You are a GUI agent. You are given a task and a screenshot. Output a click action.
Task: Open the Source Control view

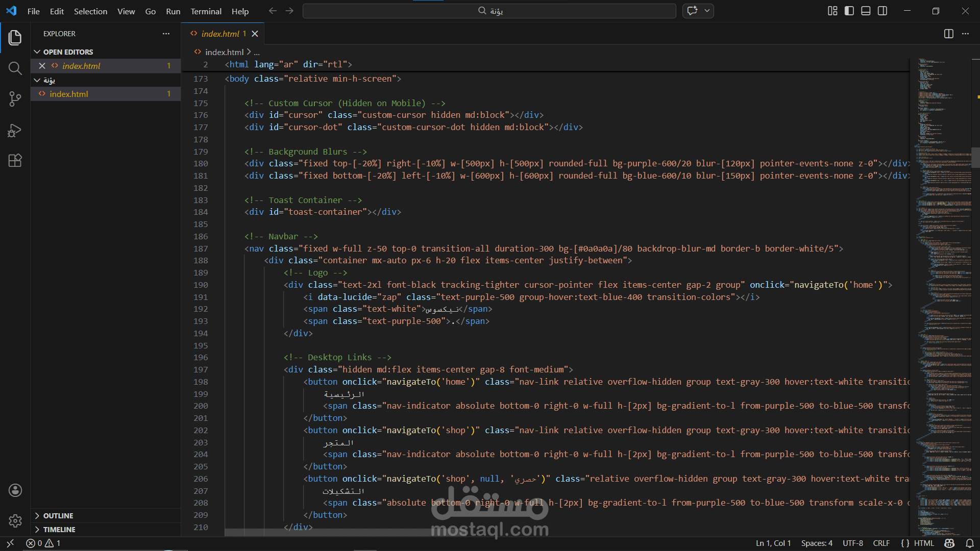point(15,99)
